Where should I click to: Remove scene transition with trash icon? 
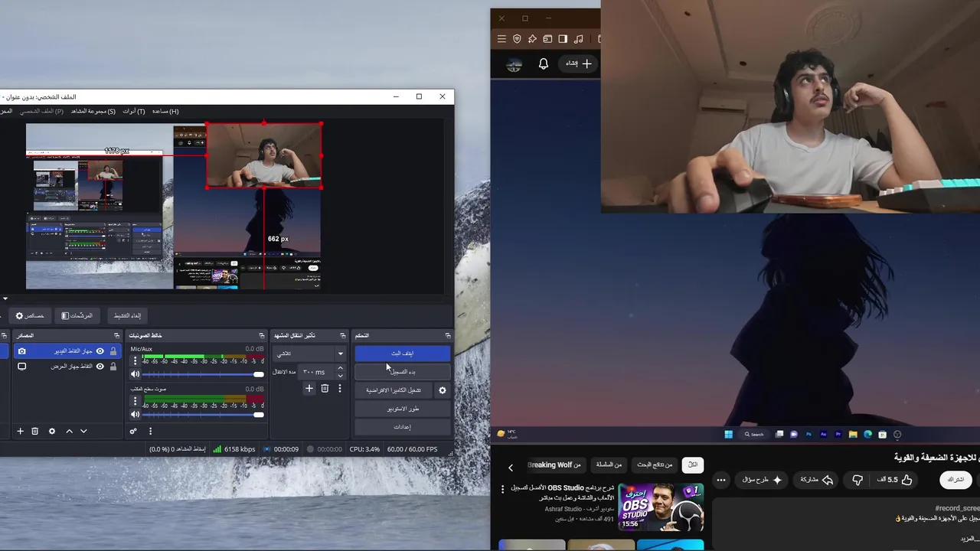325,389
